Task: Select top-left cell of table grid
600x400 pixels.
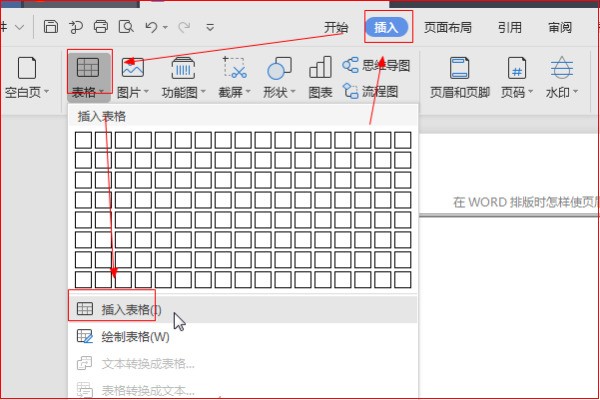Action: 83,140
